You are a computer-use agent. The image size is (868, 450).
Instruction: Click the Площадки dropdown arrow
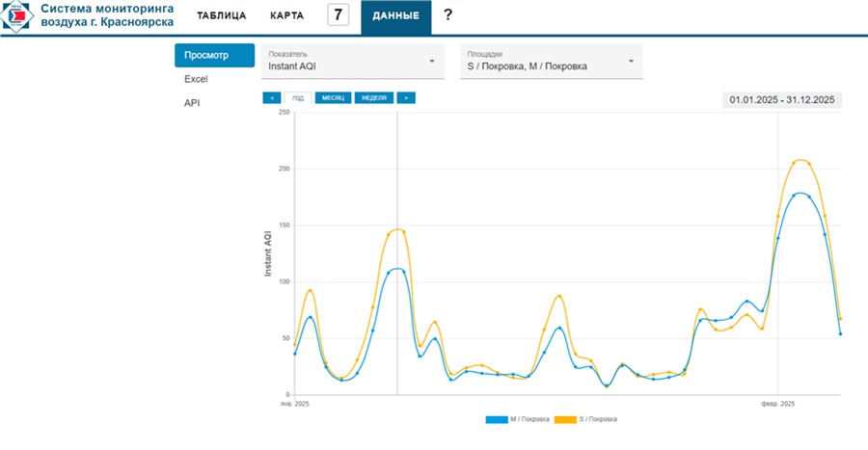coord(631,62)
